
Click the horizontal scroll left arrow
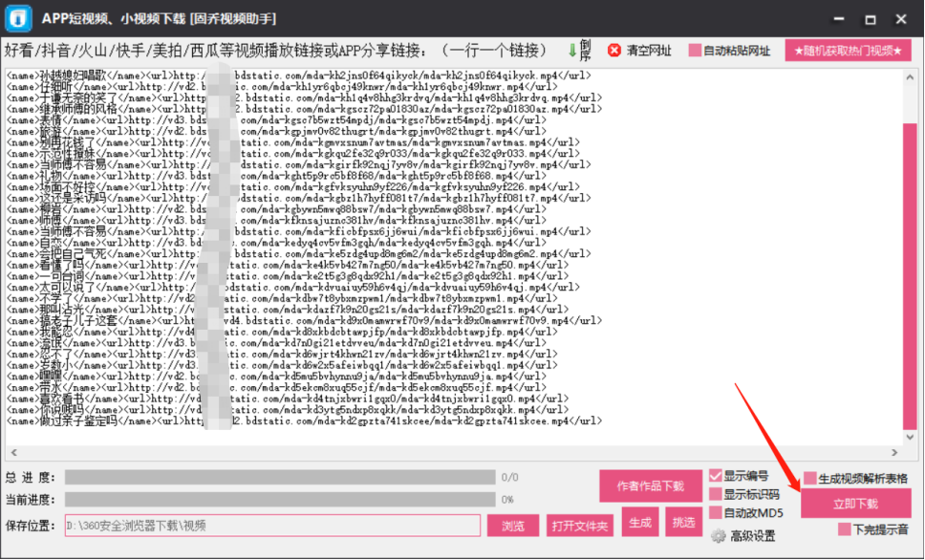(13, 453)
